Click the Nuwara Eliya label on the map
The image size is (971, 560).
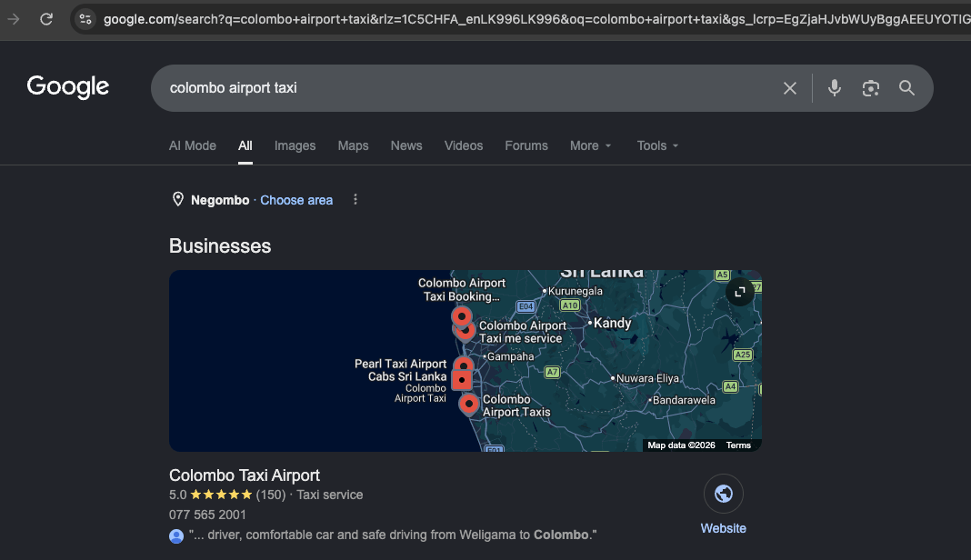pos(647,378)
